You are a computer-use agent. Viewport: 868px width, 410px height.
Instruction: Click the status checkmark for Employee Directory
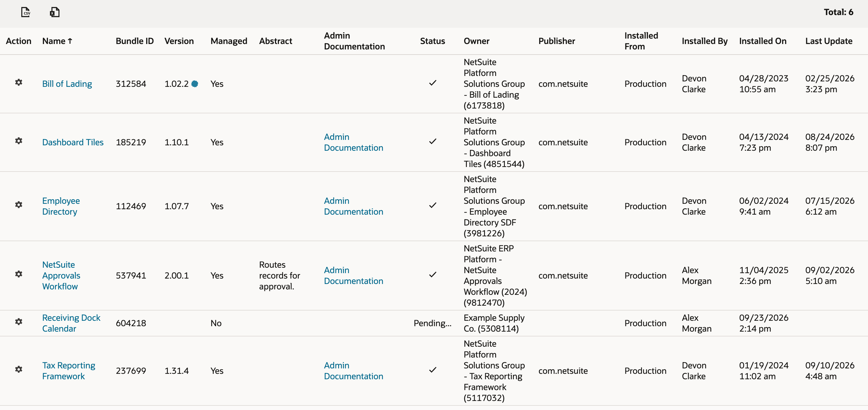pos(433,205)
